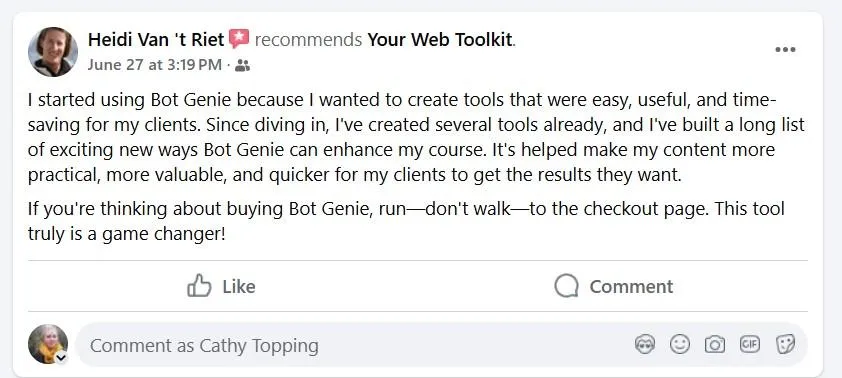Click the Like button label
Viewport: 842px width, 378px height.
[238, 286]
